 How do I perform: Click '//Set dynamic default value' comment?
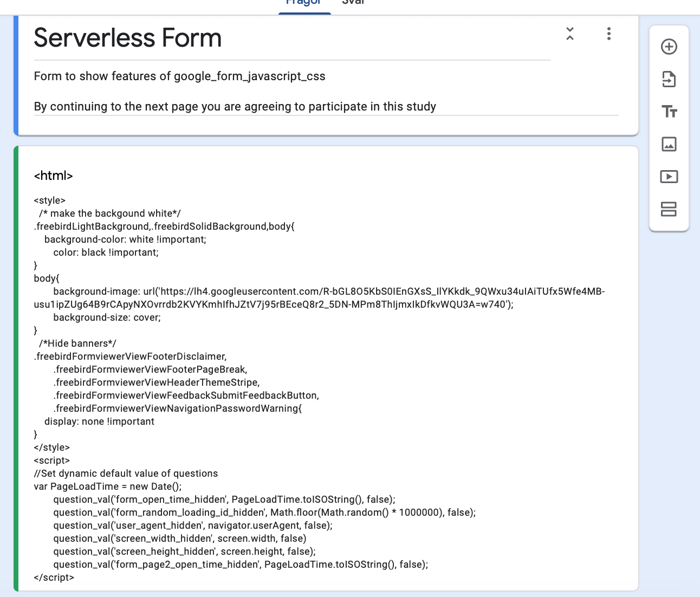point(126,473)
